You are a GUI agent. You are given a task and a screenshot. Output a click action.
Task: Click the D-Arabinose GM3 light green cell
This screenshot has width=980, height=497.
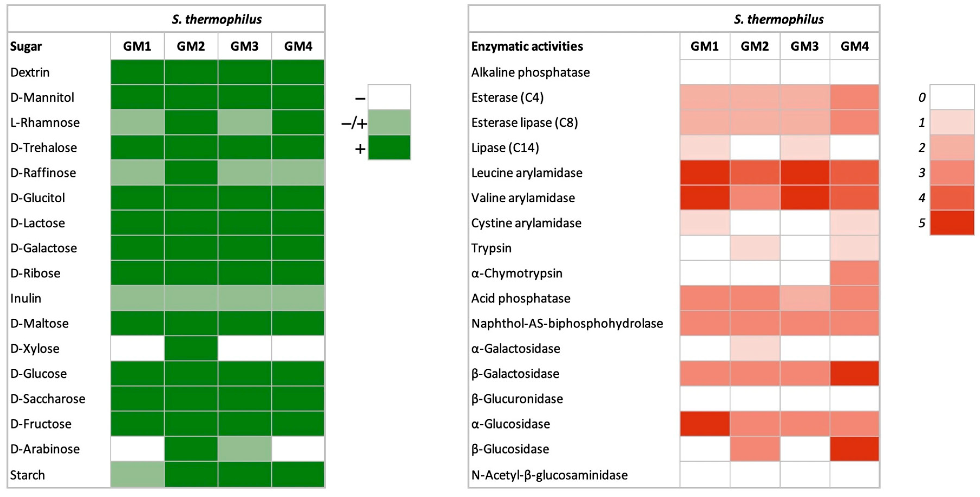click(x=245, y=449)
